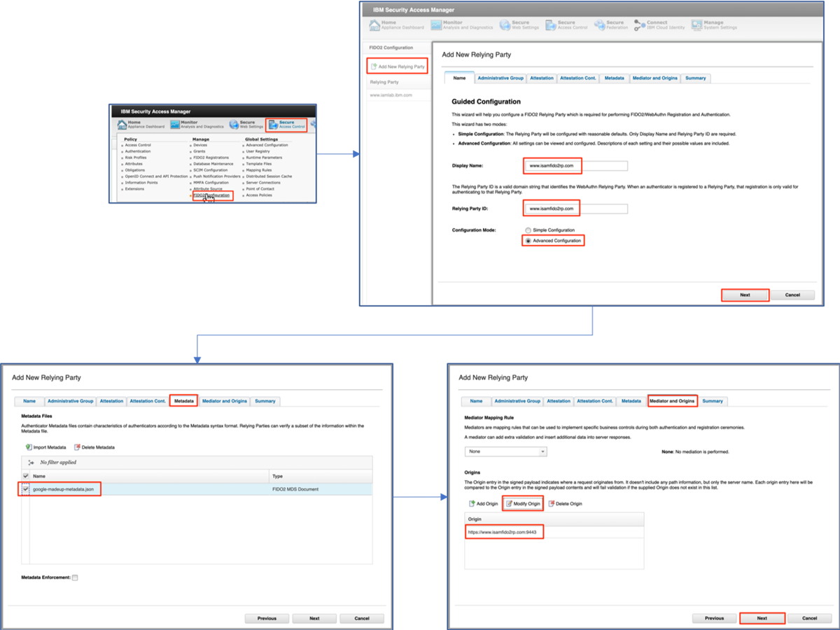Open Push Notification Providers menu link
The width and height of the screenshot is (840, 630).
(216, 176)
